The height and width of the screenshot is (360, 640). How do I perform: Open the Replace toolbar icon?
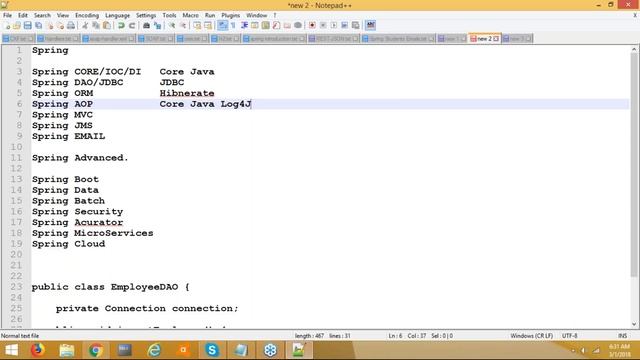click(x=157, y=25)
